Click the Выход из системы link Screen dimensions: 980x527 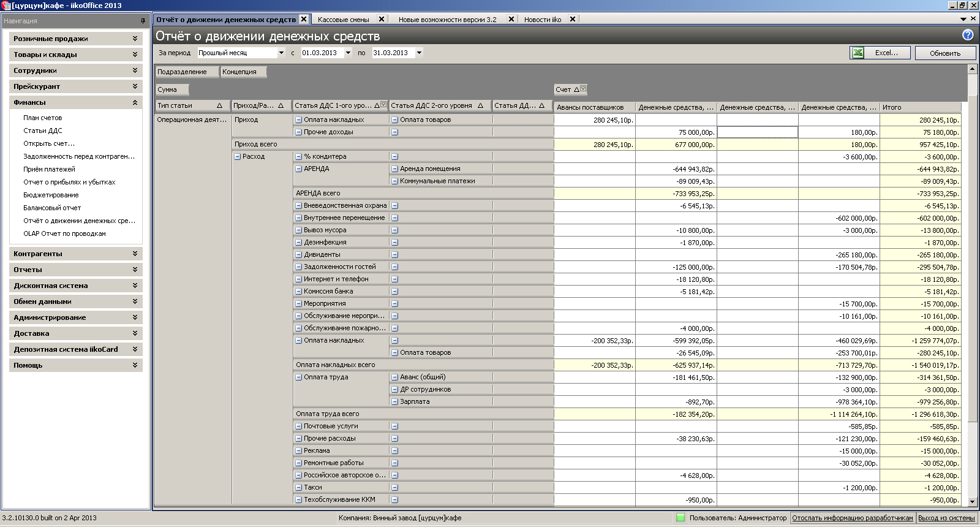coord(946,518)
